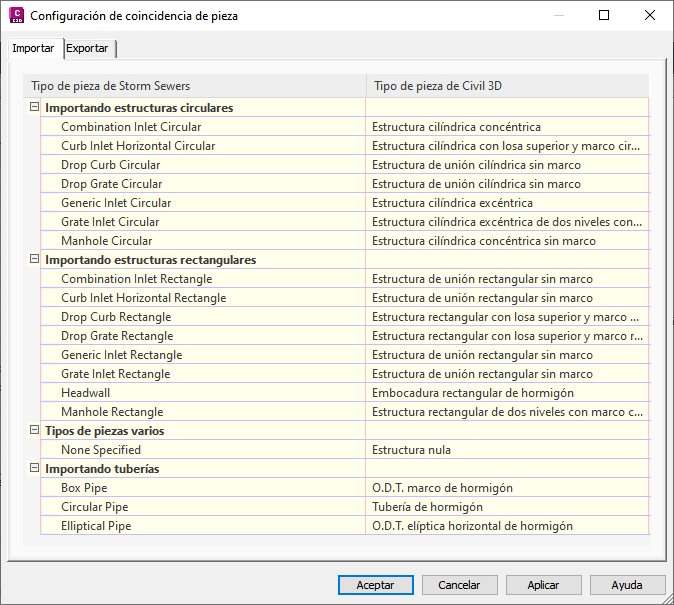
Task: Click Tipo de pieza de Civil 3D header
Action: point(505,86)
